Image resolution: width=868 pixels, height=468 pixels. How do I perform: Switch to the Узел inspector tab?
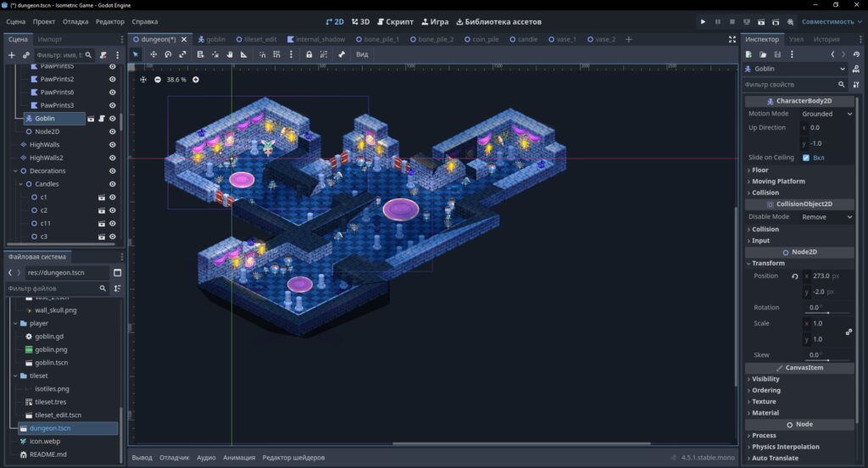coord(796,39)
